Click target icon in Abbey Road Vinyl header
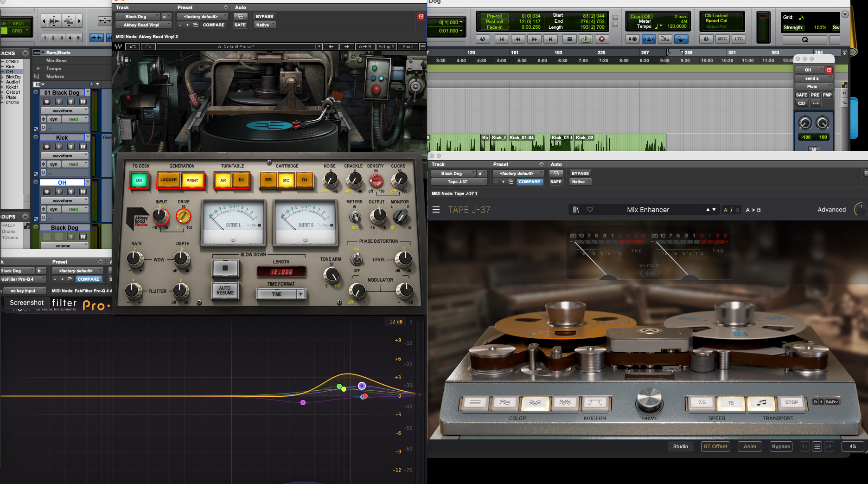This screenshot has width=868, height=484. 421,16
